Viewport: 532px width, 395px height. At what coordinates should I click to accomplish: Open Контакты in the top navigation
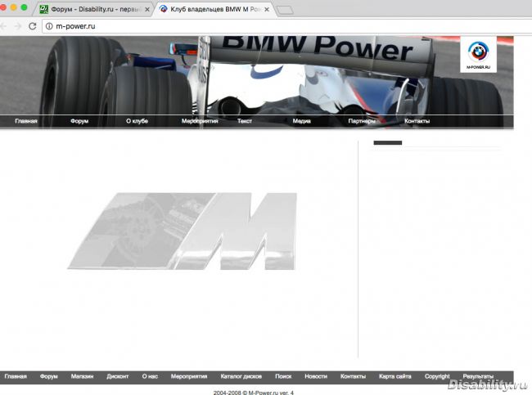pyautogui.click(x=417, y=121)
